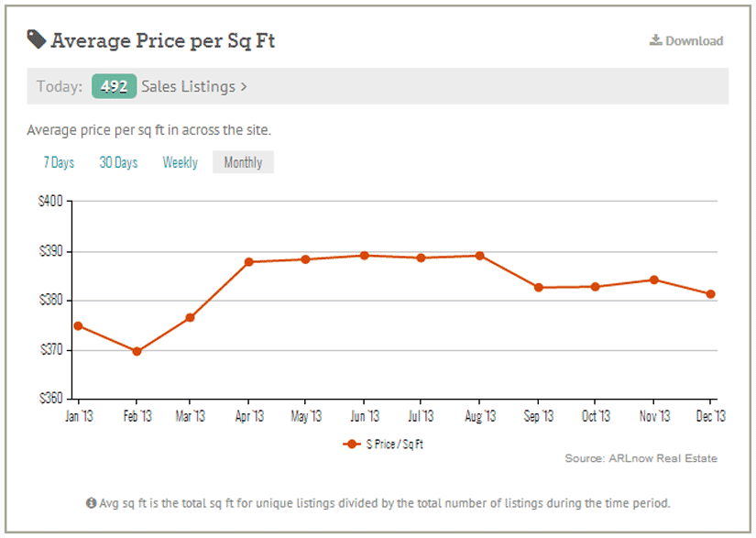Viewport: 756px width, 538px height.
Task: Click the Sep '13 data point
Action: 538,288
